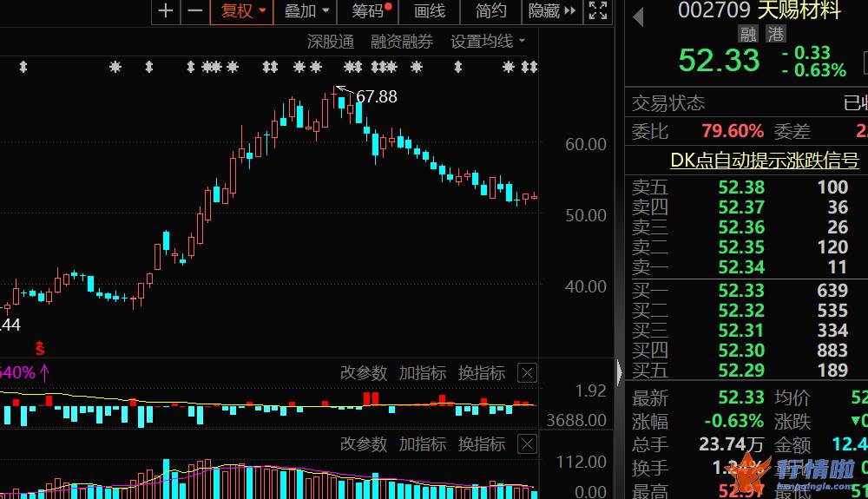Click the last info marker at the right end of the chart's top marker row
This screenshot has height=499, width=868.
[533, 67]
